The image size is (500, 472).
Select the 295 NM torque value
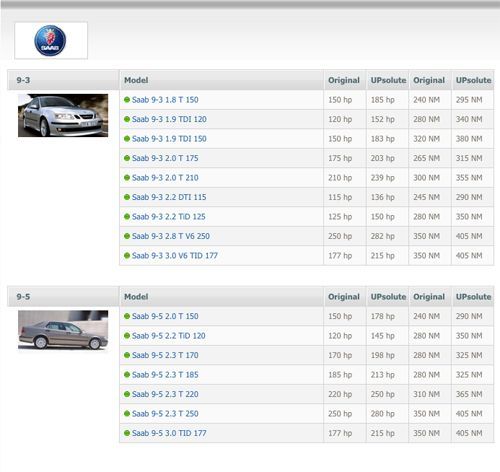469,100
